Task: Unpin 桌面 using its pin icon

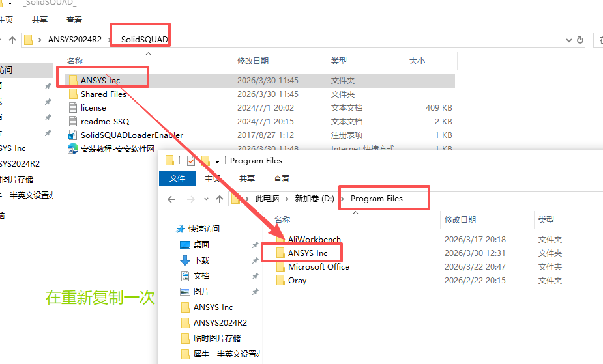Action: click(255, 245)
